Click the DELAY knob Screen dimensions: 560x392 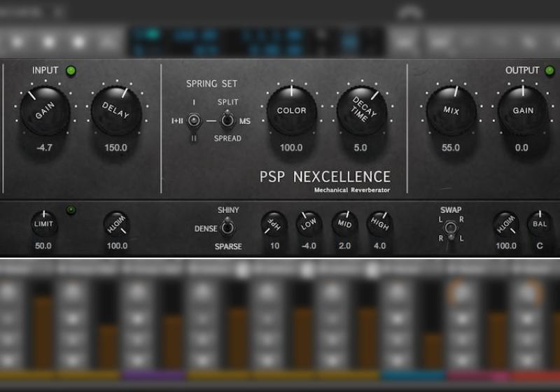tap(115, 111)
